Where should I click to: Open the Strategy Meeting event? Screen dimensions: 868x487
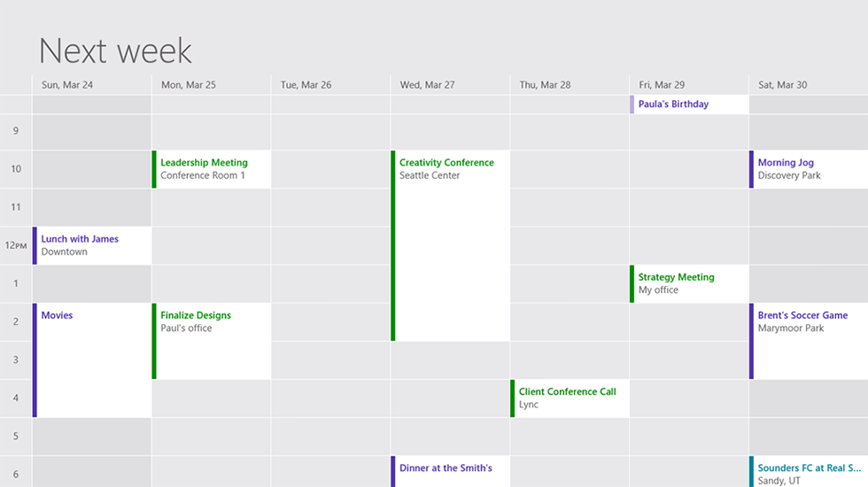pos(689,283)
